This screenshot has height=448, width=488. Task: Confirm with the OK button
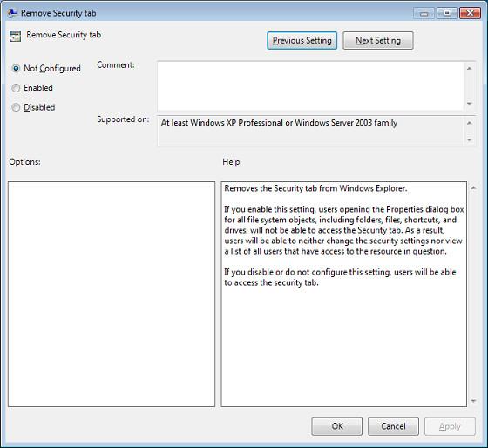(337, 426)
